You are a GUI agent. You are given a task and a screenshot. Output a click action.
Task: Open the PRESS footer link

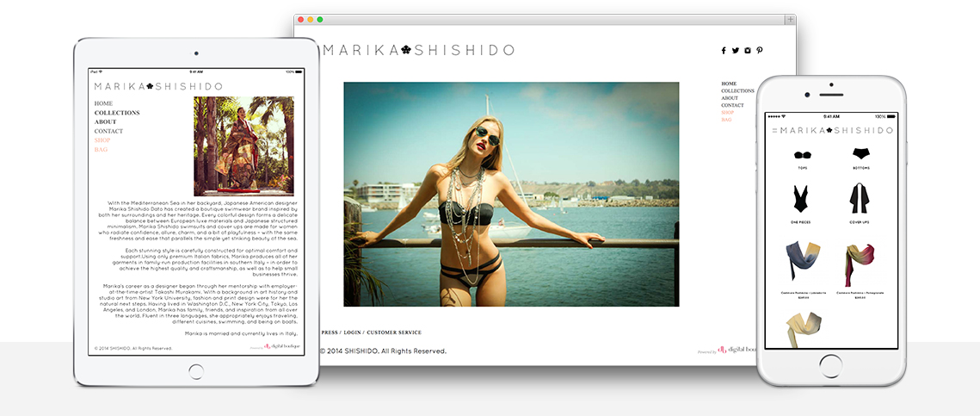click(x=330, y=332)
